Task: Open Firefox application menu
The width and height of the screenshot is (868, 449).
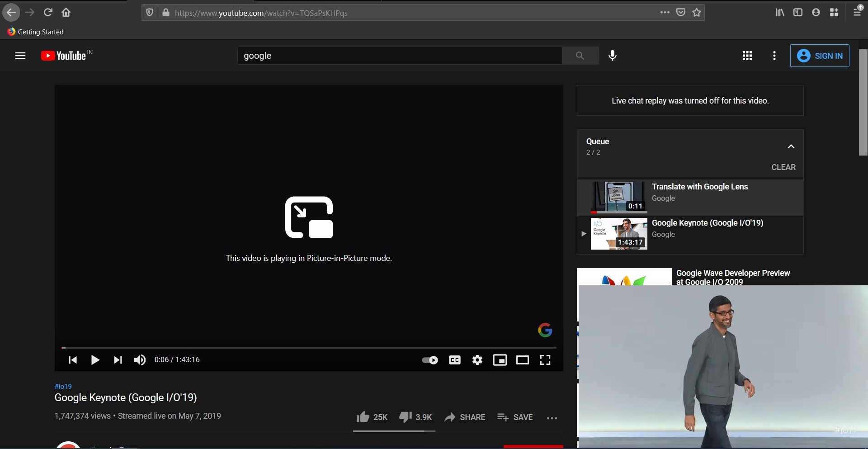Action: 857,11
